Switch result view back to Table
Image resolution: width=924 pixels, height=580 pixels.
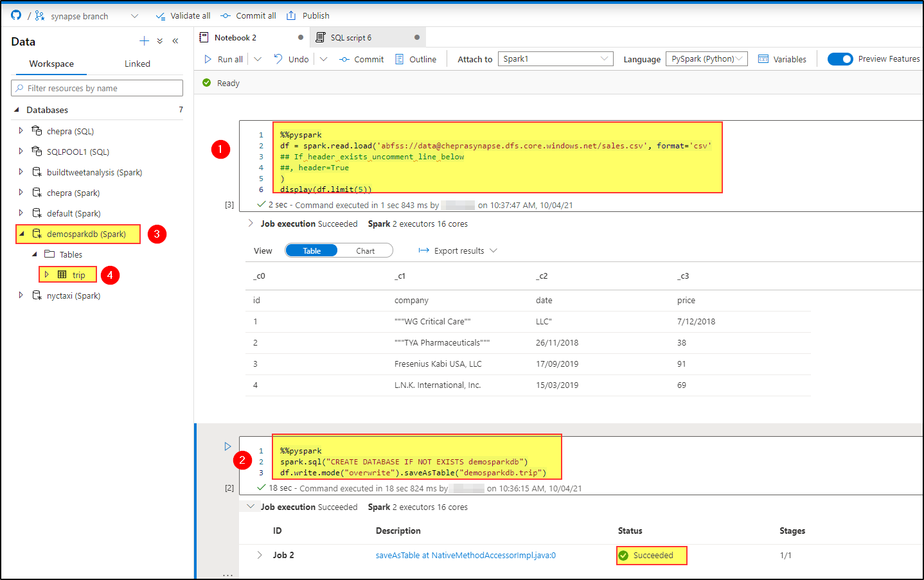[312, 250]
